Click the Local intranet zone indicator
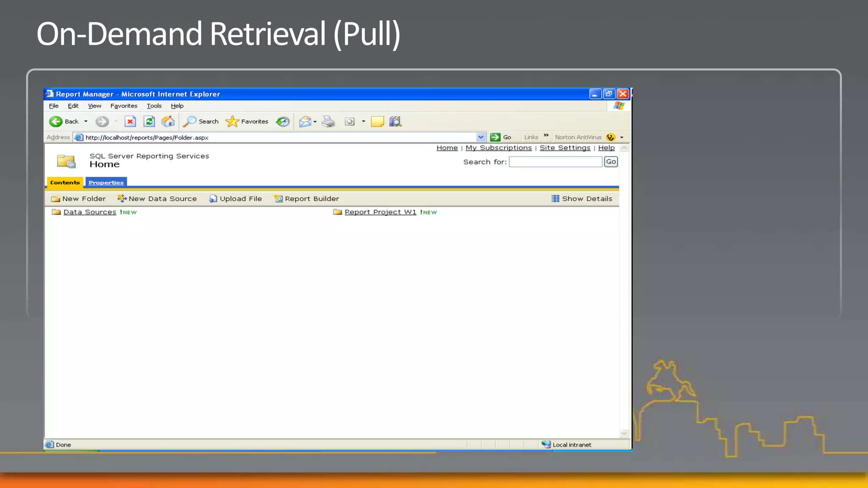The image size is (868, 488). point(566,445)
